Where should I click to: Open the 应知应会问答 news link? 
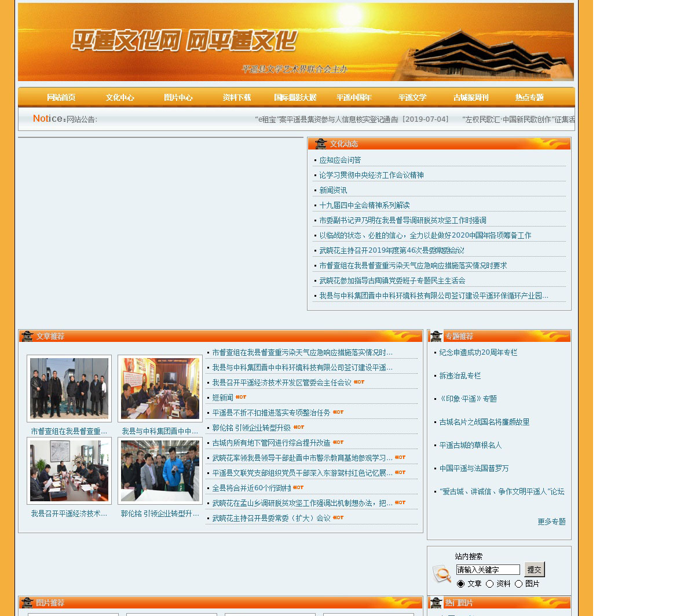click(x=340, y=160)
